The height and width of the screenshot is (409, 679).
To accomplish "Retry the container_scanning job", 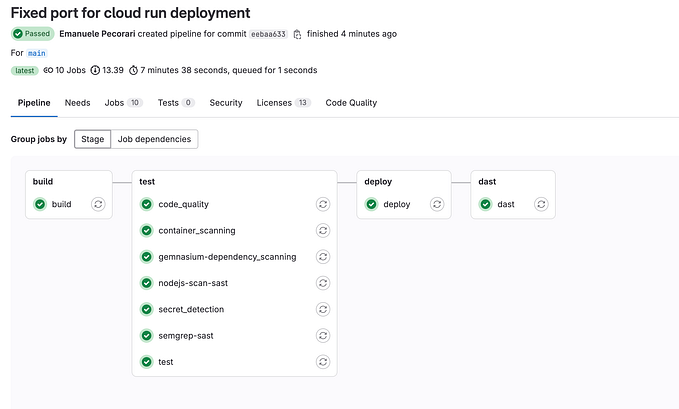I will click(323, 230).
